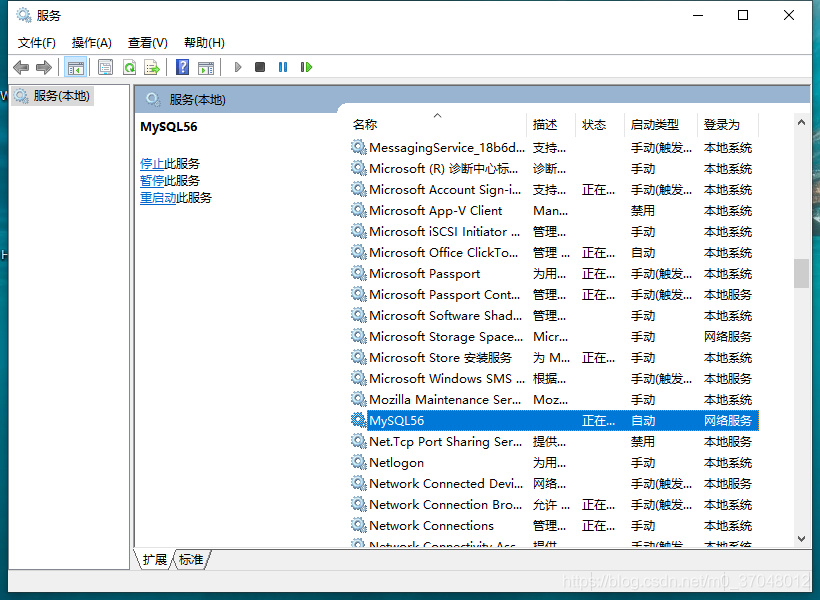Select Microsoft Windows SMS service
This screenshot has width=820, height=600.
pos(554,378)
